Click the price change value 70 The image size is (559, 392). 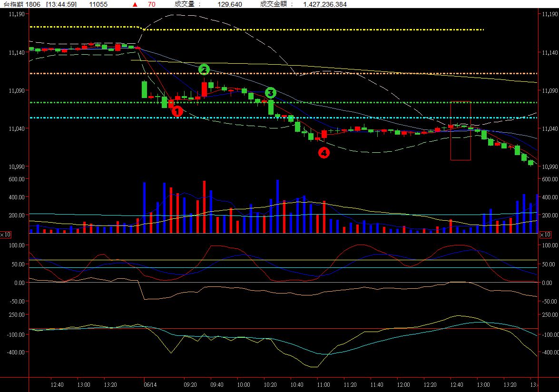[x=151, y=4]
